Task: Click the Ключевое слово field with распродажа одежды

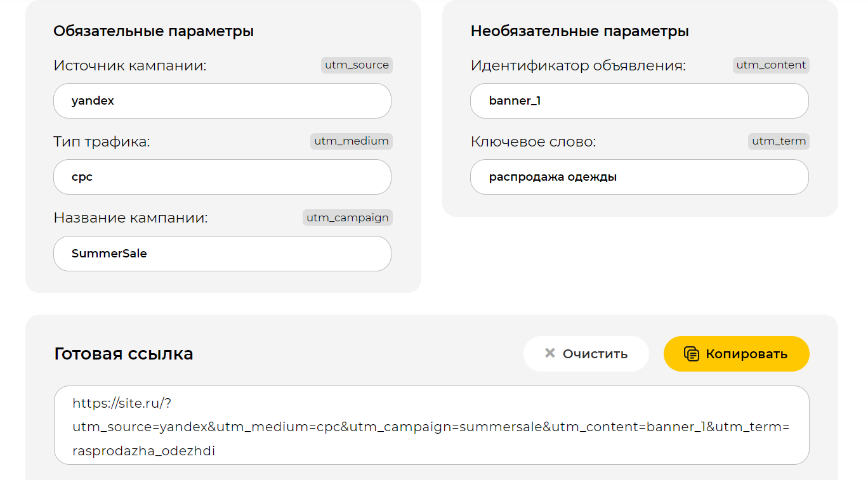Action: coord(640,177)
